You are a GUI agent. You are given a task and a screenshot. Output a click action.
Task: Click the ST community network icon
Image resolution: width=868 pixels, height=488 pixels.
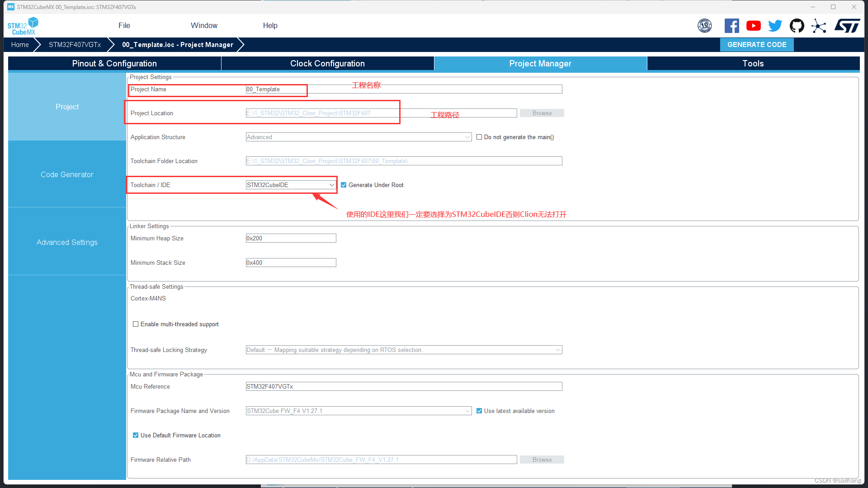coord(819,26)
